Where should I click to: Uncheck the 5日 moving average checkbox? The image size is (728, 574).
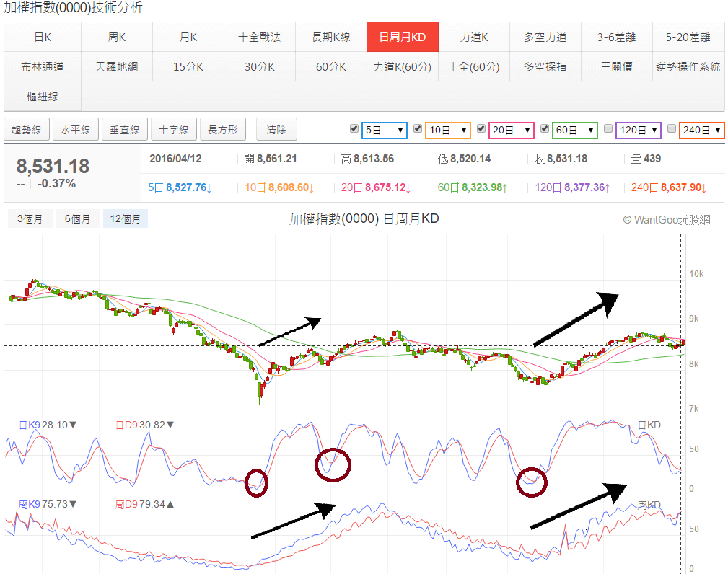click(354, 129)
